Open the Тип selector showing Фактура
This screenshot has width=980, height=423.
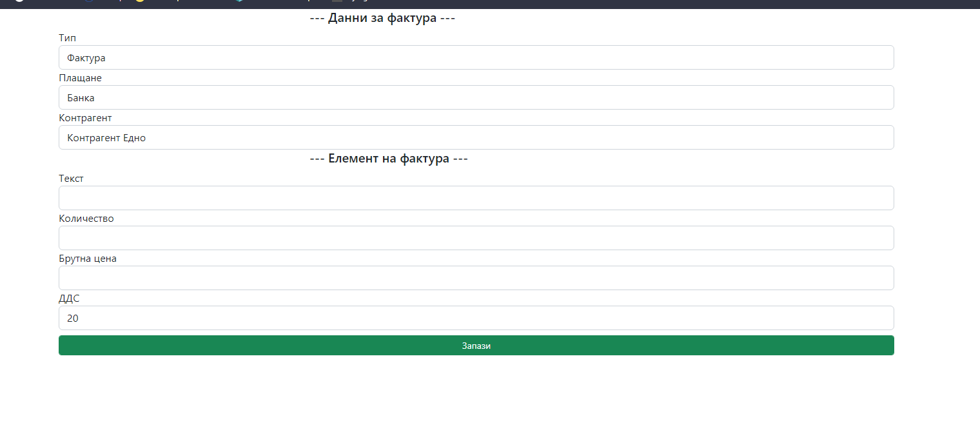pyautogui.click(x=476, y=57)
